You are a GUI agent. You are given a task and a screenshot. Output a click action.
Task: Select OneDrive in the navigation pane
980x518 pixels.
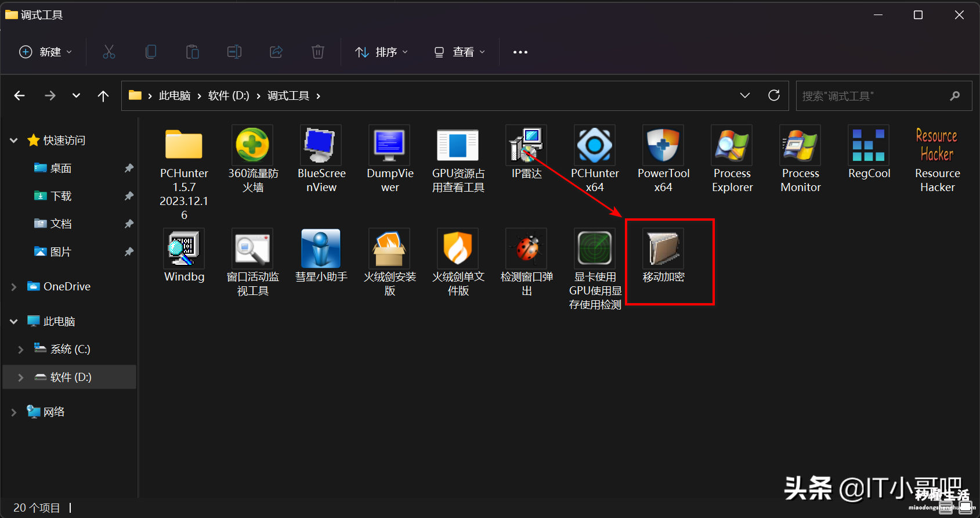pos(67,286)
